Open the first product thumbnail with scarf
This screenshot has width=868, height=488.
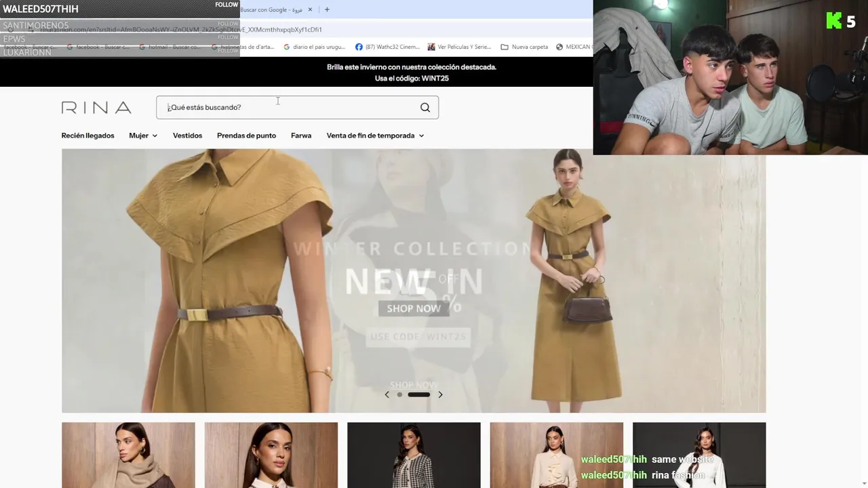click(x=128, y=455)
